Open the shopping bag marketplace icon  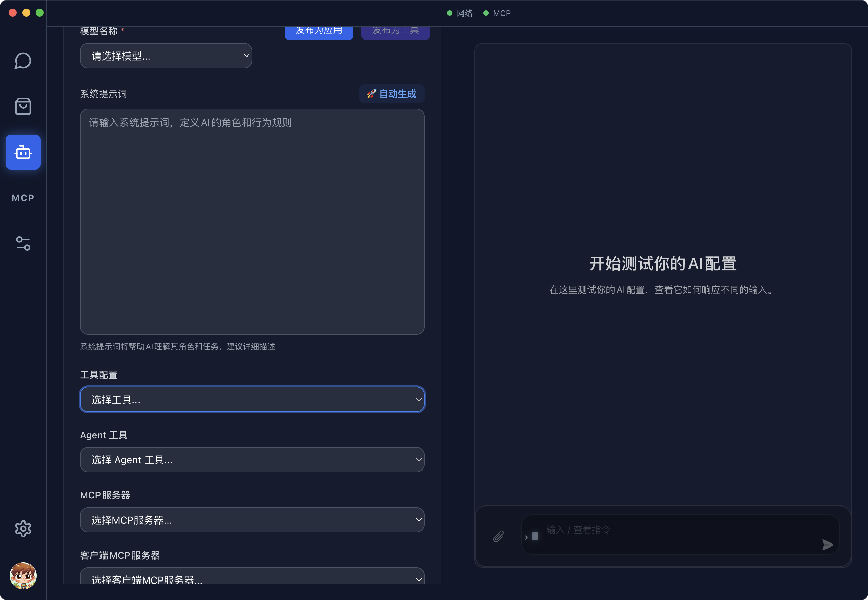[x=23, y=106]
